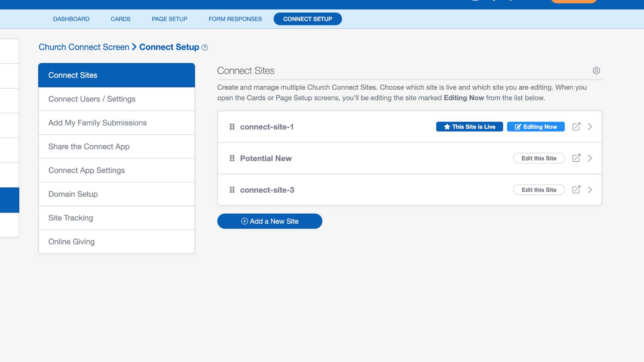
Task: Grab the drag handle for connect-site-1
Action: [x=232, y=127]
